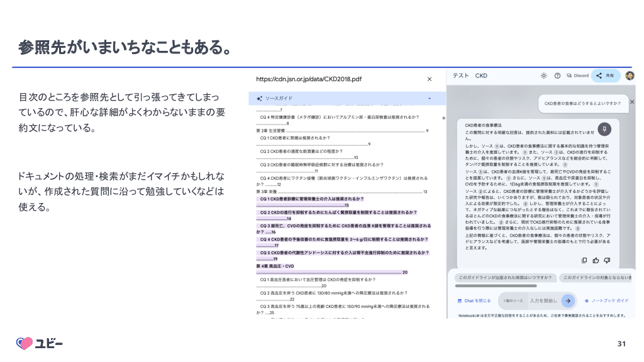Click the ソースガイド sparkle icon
The width and height of the screenshot is (644, 362).
click(x=259, y=99)
